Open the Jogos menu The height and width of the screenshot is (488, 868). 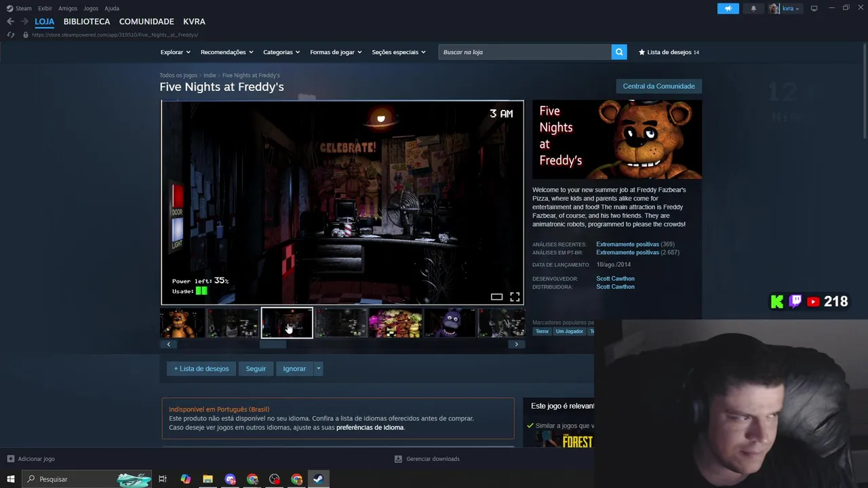[x=91, y=8]
